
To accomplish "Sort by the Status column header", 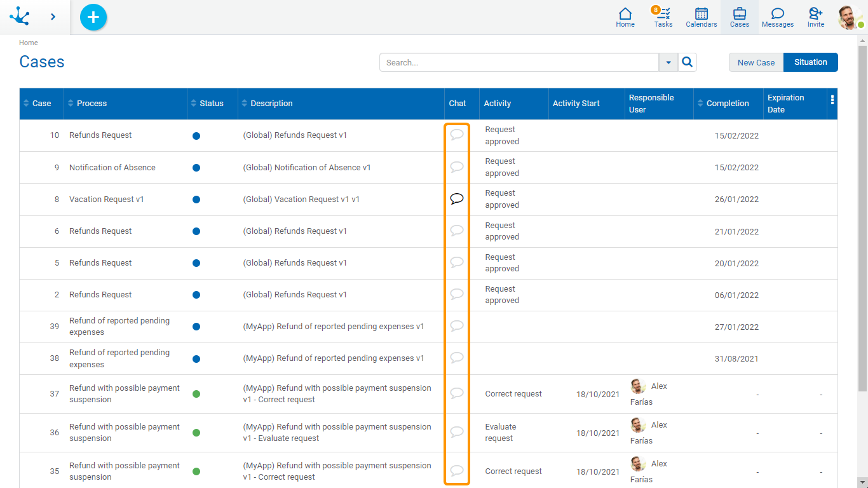I will click(x=211, y=104).
